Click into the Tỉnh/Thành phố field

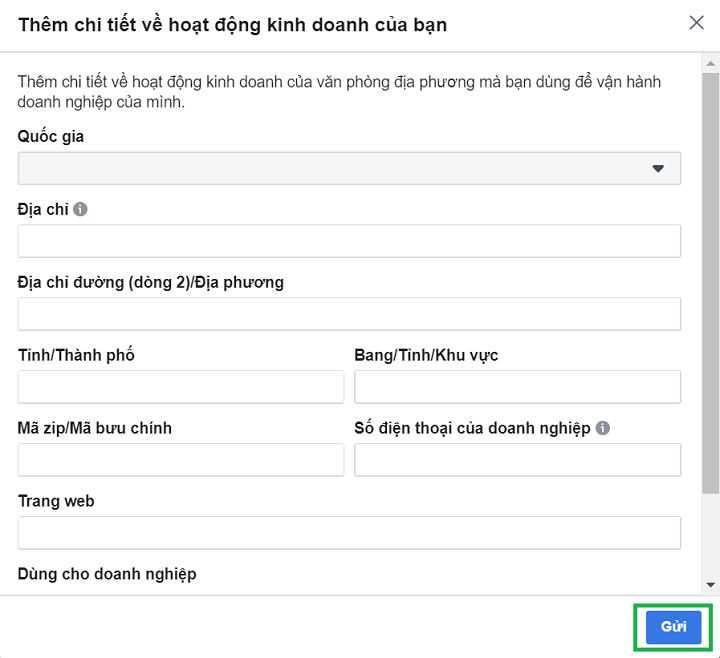181,387
